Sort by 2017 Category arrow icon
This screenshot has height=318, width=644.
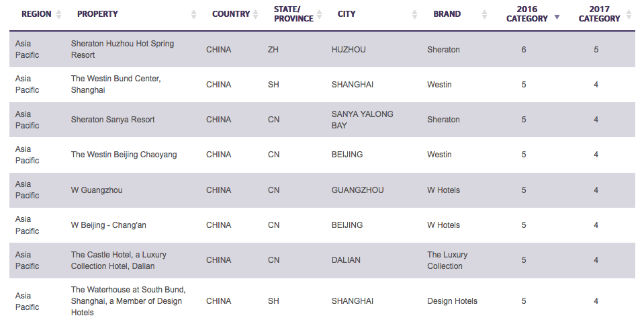629,14
